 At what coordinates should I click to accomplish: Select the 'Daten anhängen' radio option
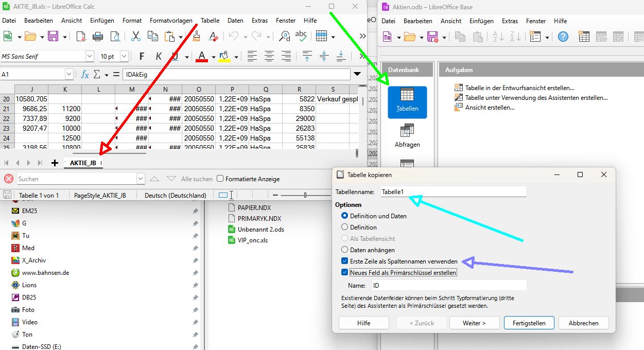345,250
